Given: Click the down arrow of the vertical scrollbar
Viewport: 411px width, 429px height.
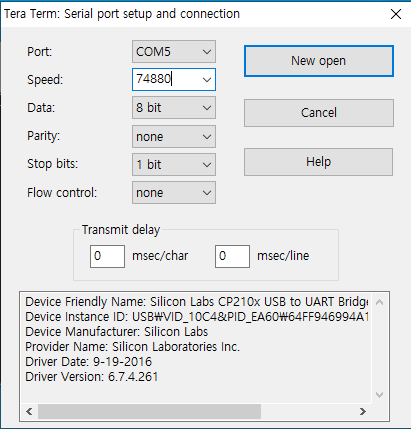Looking at the screenshot, I should click(x=379, y=395).
